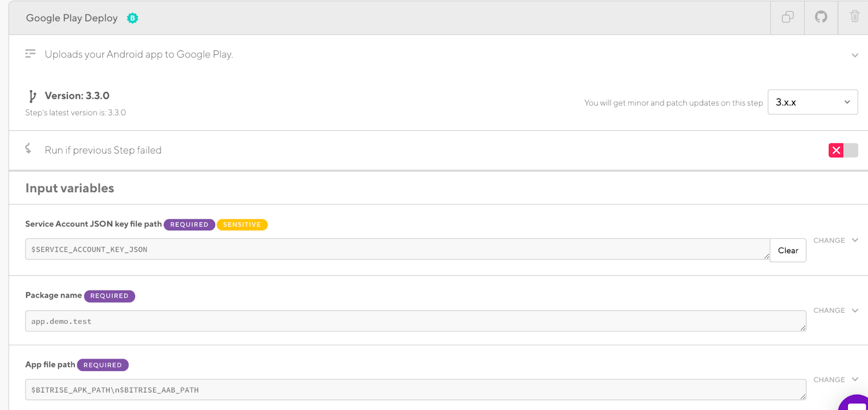Image resolution: width=868 pixels, height=410 pixels.
Task: Click REQUIRED badge next to Service Account key
Action: pyautogui.click(x=189, y=224)
